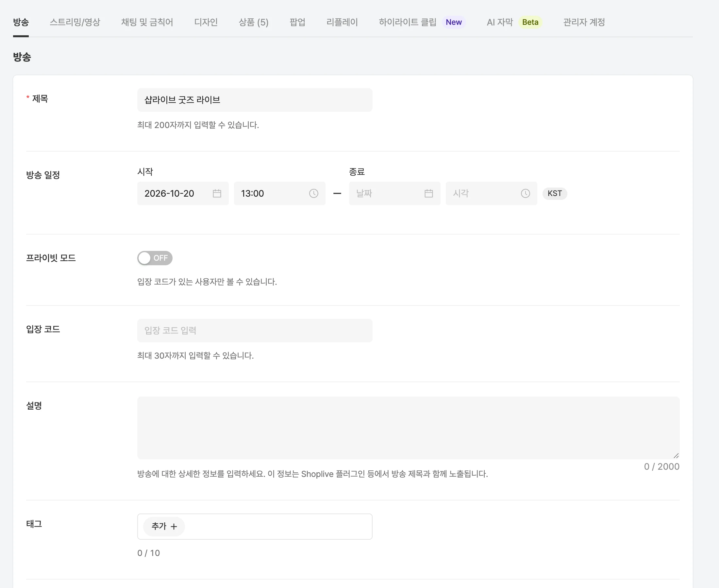Select the 상품 (5) tab
The height and width of the screenshot is (588, 719).
(x=253, y=22)
